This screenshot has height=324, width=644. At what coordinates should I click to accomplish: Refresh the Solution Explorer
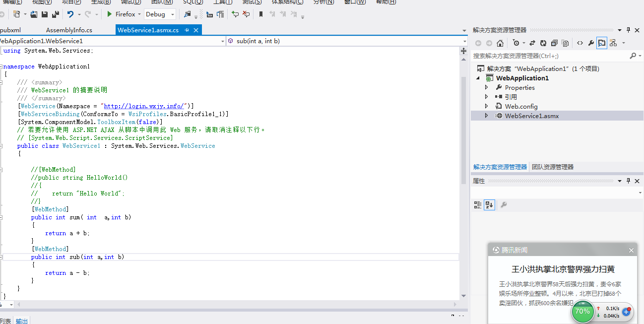(x=543, y=43)
